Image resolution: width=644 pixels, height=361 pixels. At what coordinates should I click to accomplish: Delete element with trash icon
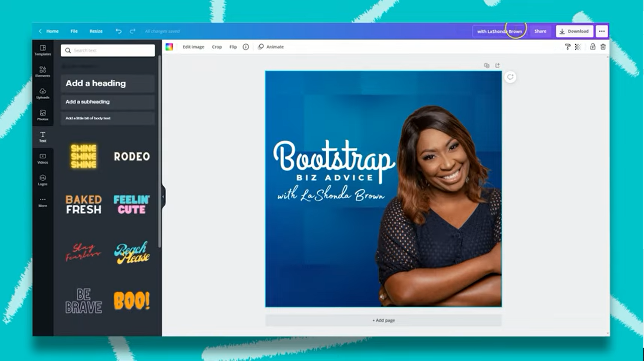point(603,47)
